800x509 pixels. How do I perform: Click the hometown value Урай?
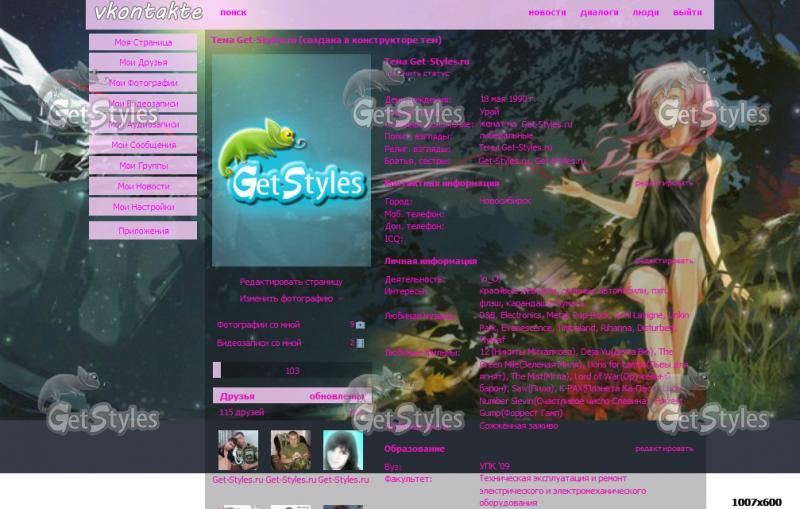489,112
